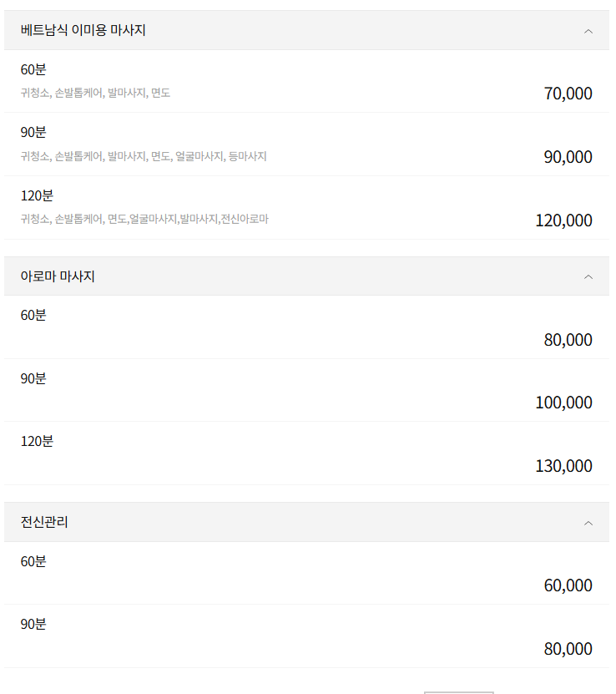Pick the 90분 전신관리 option priced 80,000
Viewport: 616px width, 694px height.
pos(308,636)
